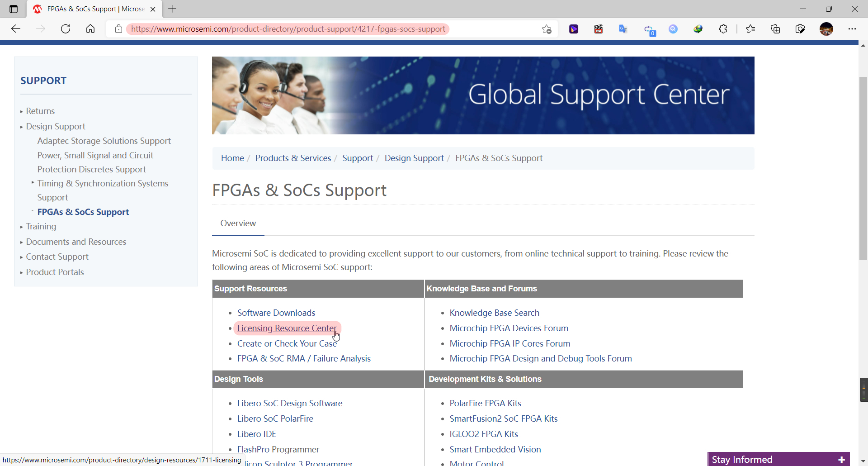Screen dimensions: 868x466
Task: Open the Design Support breadcrumb
Action: coord(414,158)
